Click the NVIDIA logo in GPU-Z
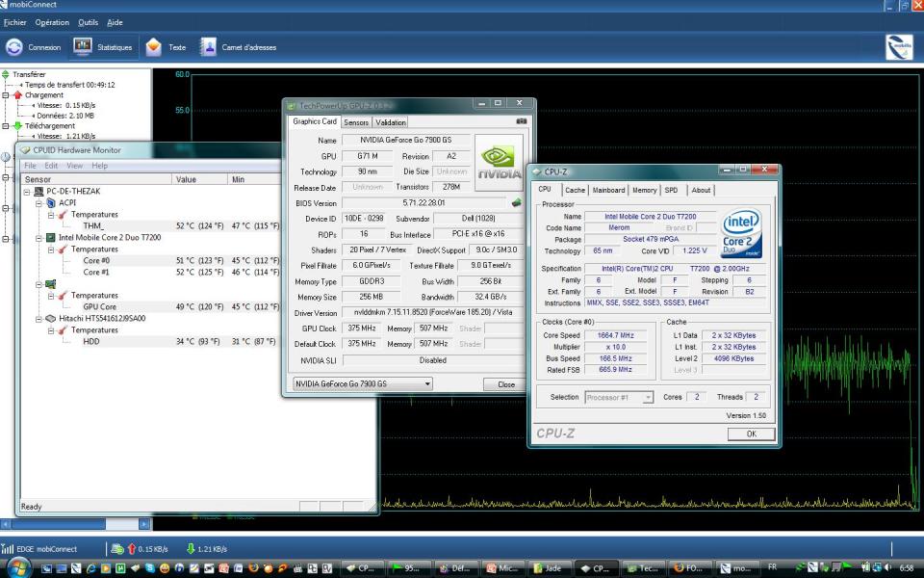This screenshot has height=578, width=924. (x=500, y=162)
